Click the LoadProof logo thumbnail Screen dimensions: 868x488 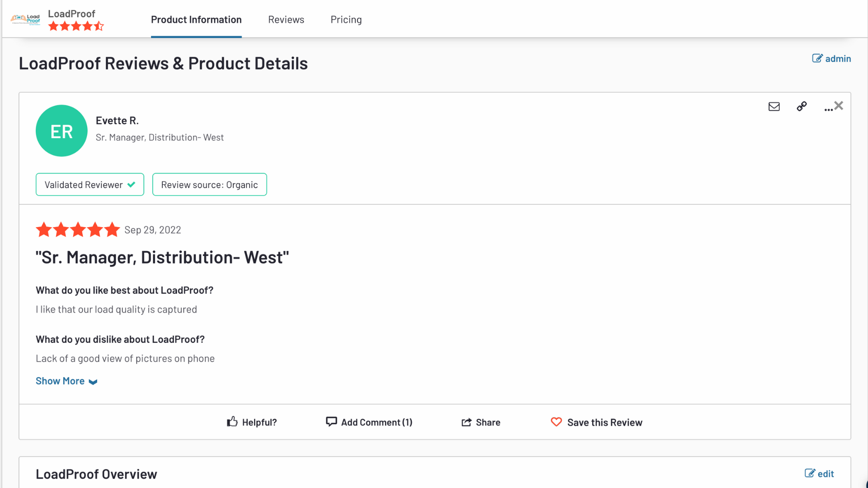coord(26,19)
